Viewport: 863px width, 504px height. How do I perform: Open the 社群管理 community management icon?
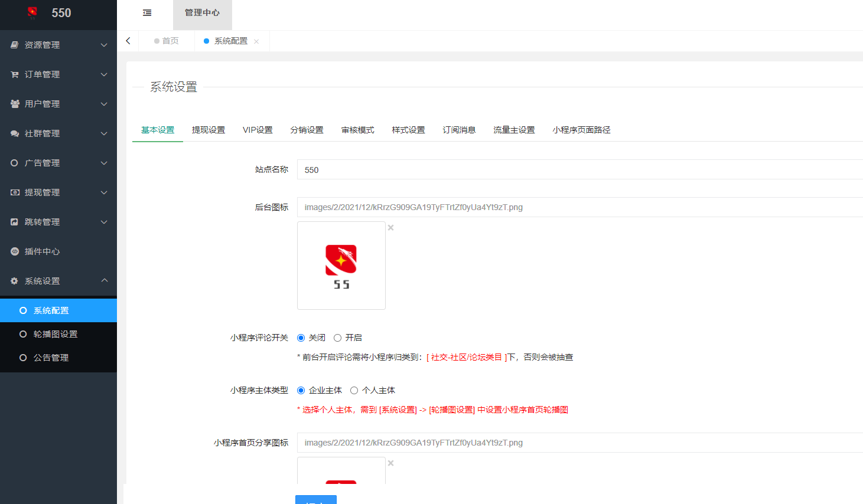tap(14, 133)
